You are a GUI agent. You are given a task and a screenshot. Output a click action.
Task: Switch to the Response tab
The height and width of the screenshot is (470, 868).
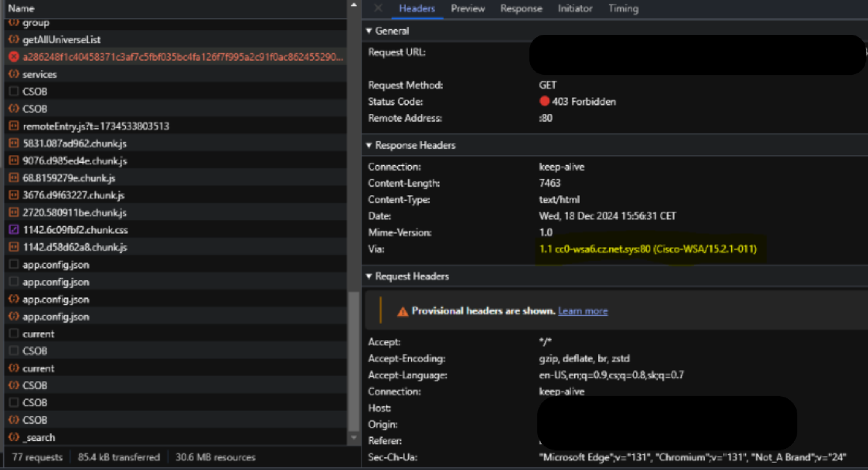tap(521, 8)
